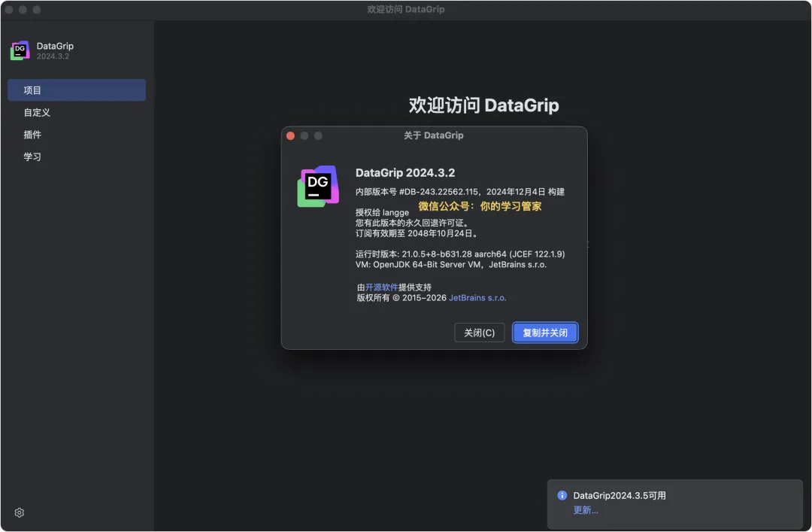Click the large DG logo in About dialog
The width and height of the screenshot is (812, 532).
coord(318,186)
